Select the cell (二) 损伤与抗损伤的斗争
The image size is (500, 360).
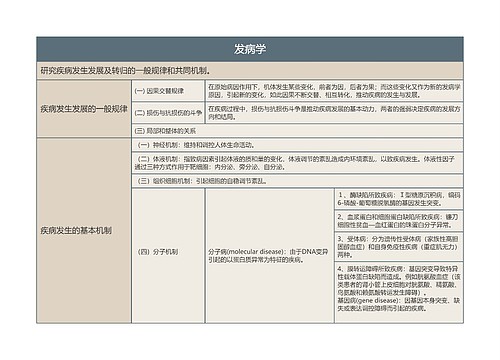pos(168,113)
